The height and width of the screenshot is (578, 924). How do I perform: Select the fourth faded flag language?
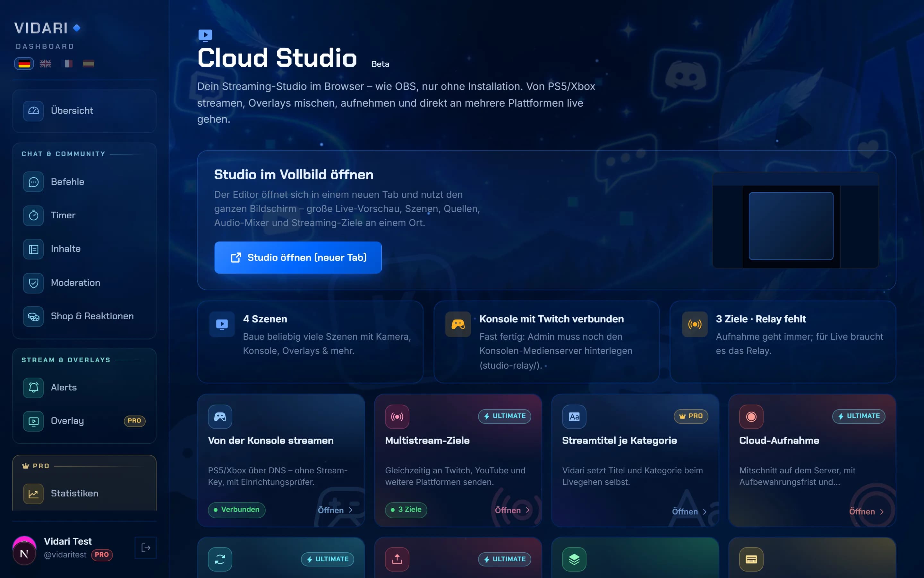(89, 64)
